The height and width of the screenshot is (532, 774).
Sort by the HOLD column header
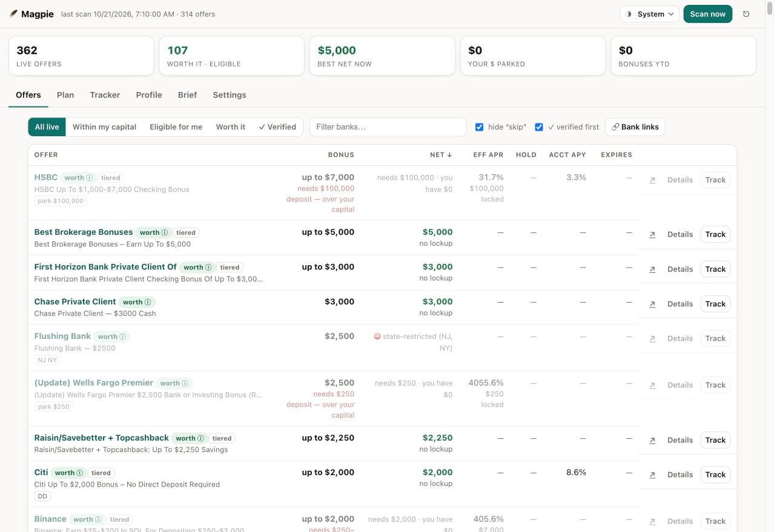[x=526, y=155]
